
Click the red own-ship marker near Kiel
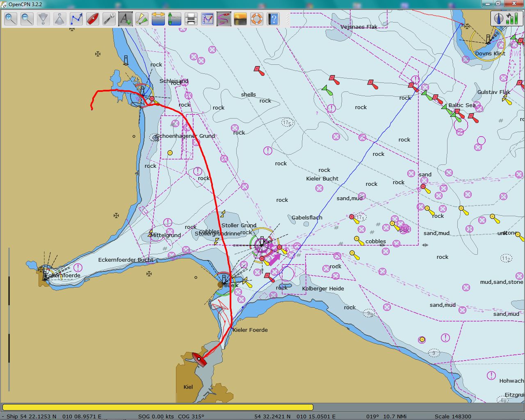[199, 359]
